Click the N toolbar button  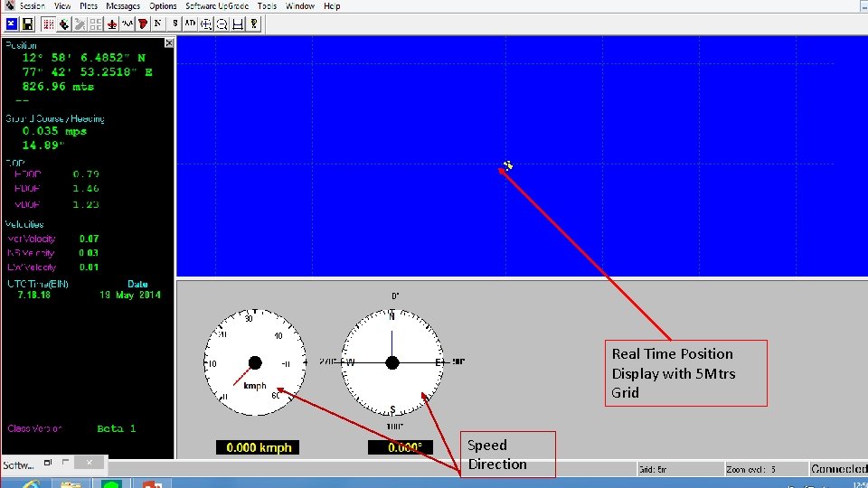pos(158,23)
